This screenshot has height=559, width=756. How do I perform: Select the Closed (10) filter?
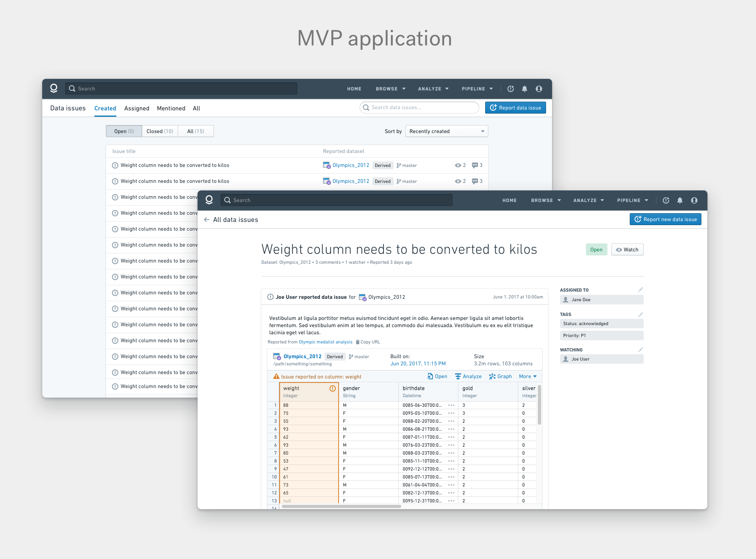coord(160,131)
